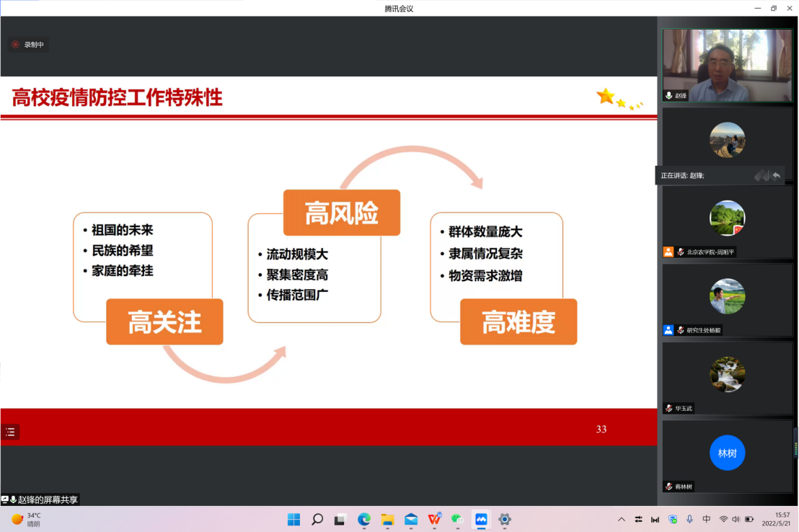Switch to Tencent Meeting taskbar icon
This screenshot has width=799, height=532.
pyautogui.click(x=481, y=519)
